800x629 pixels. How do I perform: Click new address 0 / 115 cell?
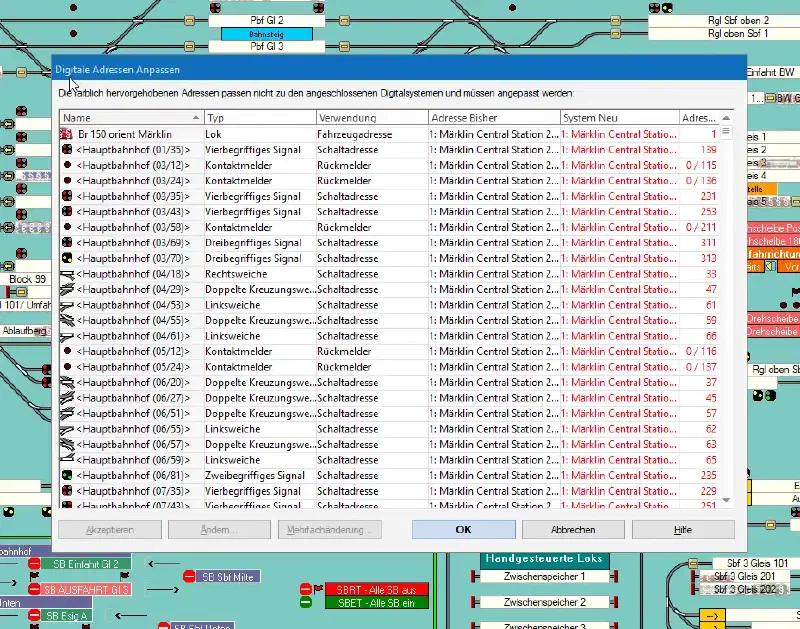[699, 165]
